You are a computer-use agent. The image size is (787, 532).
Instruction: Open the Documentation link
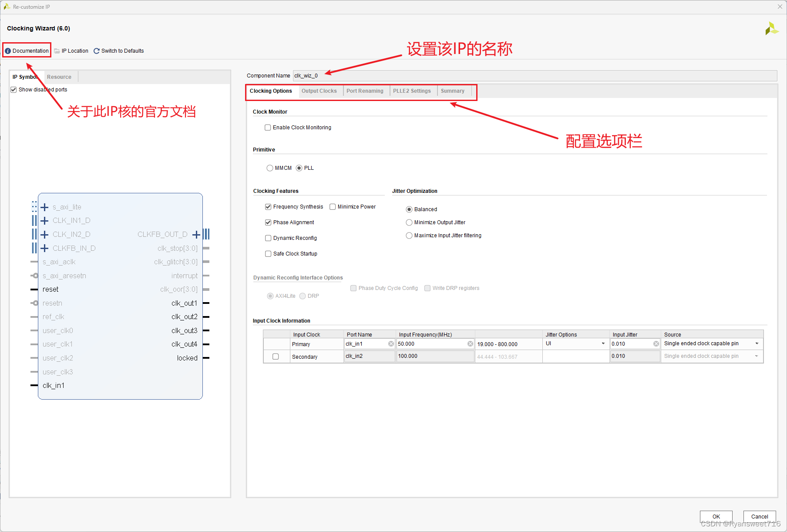coord(27,51)
